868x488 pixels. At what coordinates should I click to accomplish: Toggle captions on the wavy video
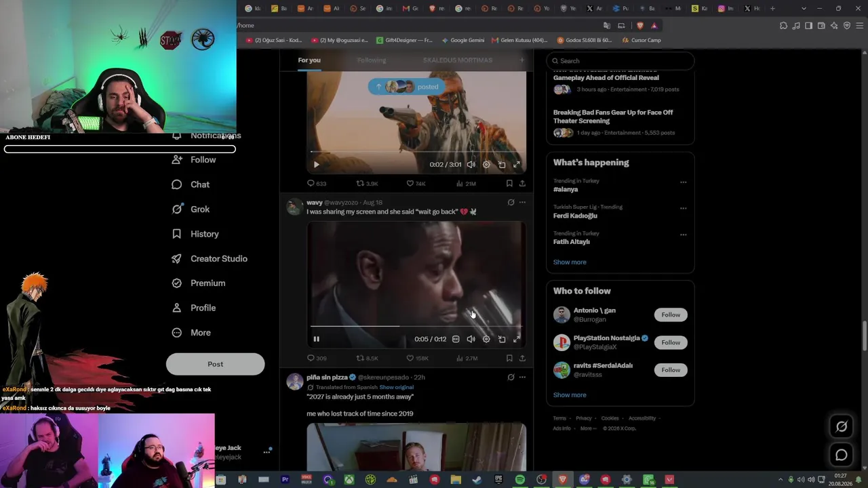pos(456,339)
